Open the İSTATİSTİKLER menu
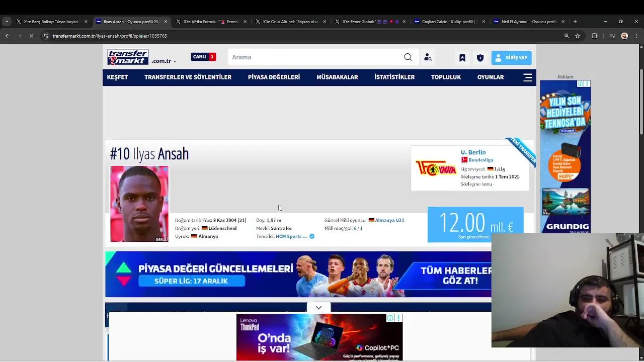 tap(394, 77)
